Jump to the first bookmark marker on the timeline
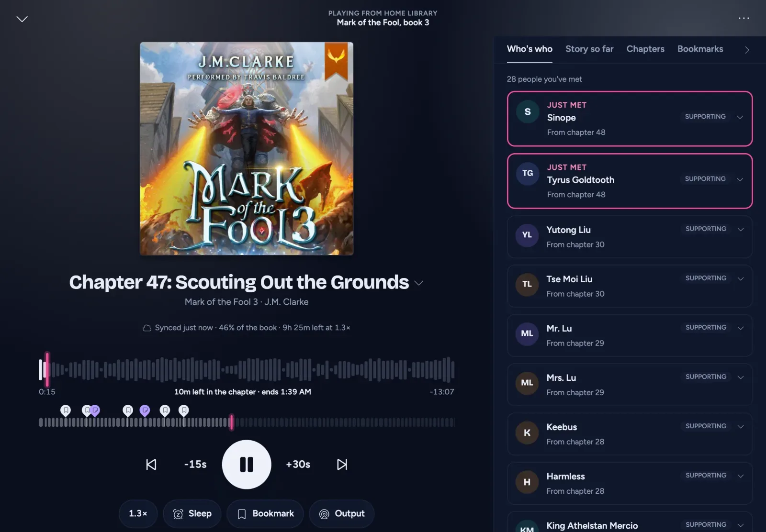The height and width of the screenshot is (532, 766). pos(66,410)
